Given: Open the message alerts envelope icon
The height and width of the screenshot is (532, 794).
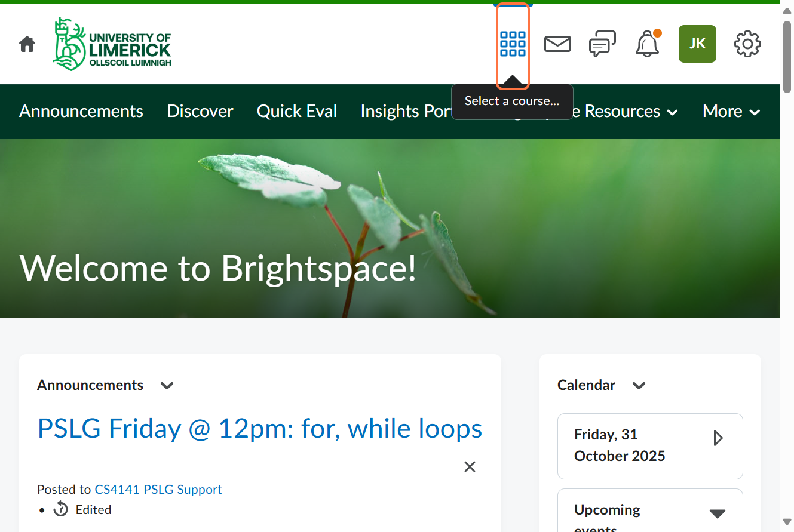Looking at the screenshot, I should pos(557,44).
